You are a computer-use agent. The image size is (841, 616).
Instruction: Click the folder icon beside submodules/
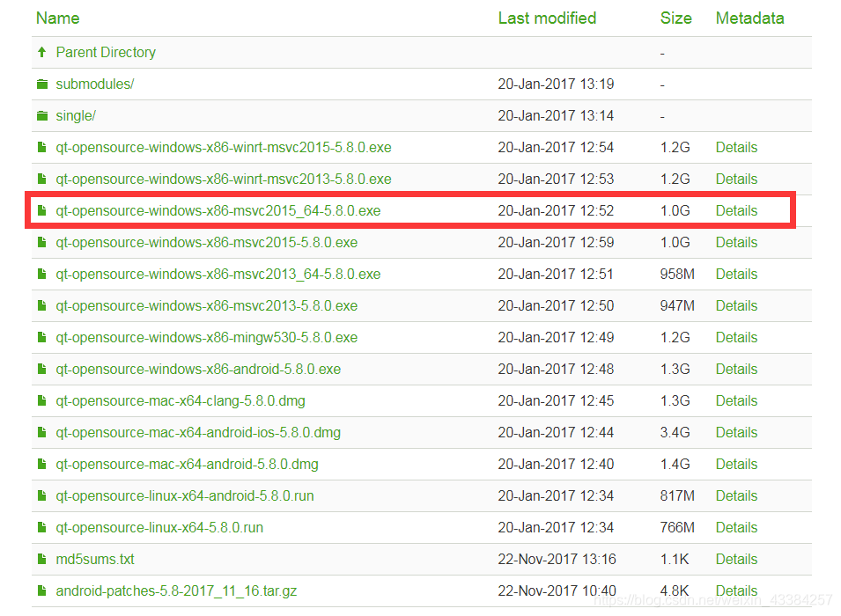pos(42,84)
